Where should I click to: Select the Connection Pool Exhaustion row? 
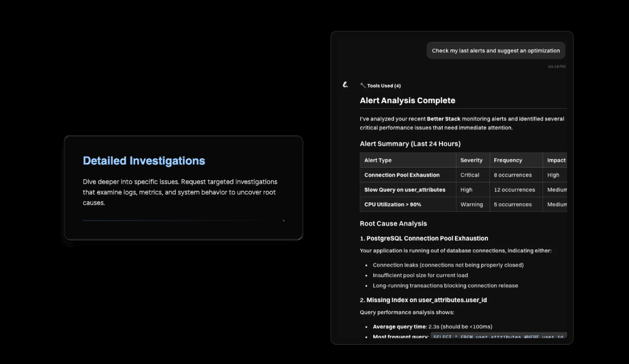[402, 175]
